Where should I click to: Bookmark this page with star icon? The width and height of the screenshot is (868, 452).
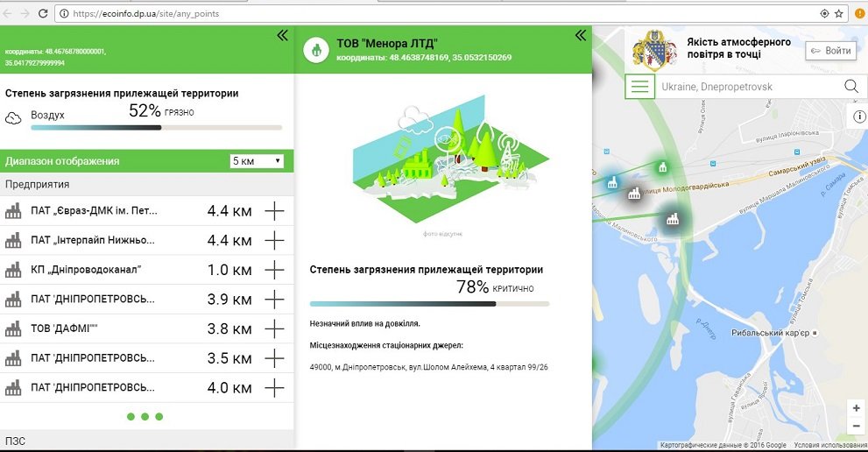[839, 14]
